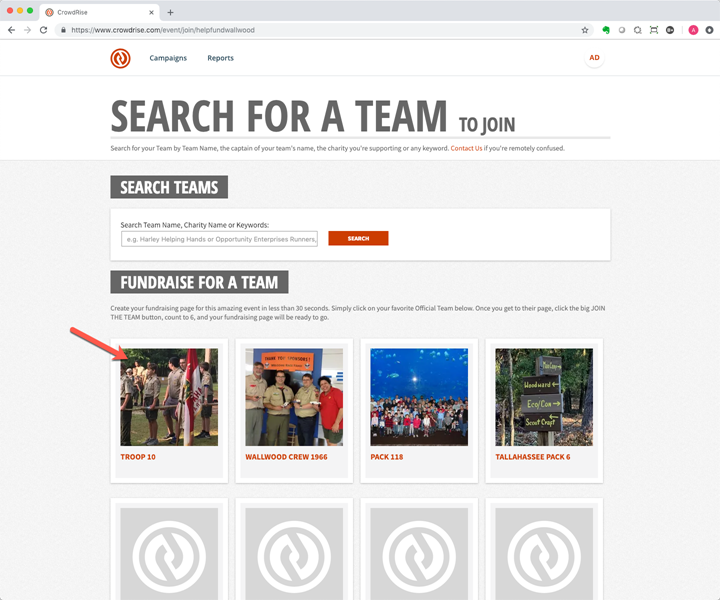Choose the Pack 118 aquarium photo

coord(419,397)
